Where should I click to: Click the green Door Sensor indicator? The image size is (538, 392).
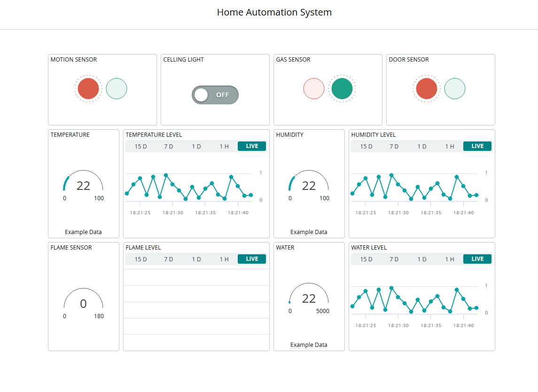point(455,88)
